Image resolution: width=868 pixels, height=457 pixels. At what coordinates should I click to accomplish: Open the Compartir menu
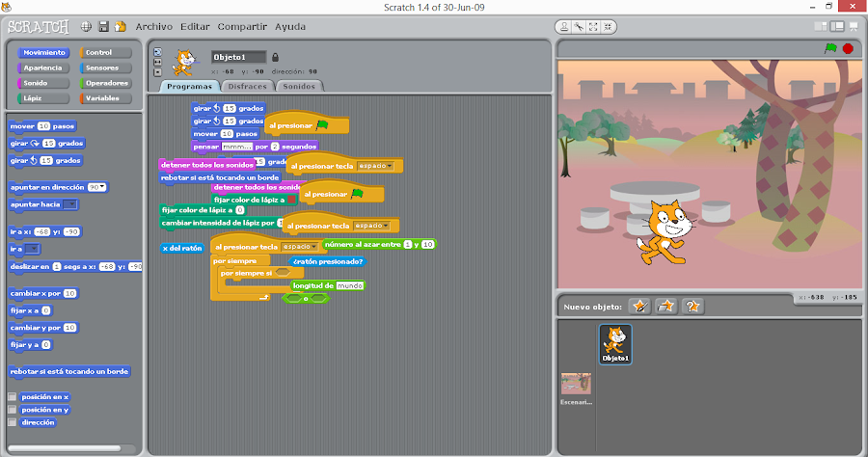(x=242, y=27)
